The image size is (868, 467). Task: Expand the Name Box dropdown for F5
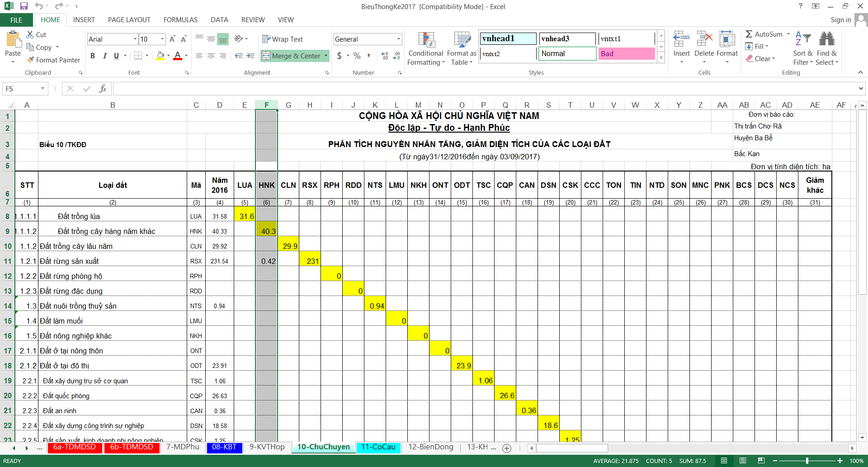pyautogui.click(x=43, y=89)
